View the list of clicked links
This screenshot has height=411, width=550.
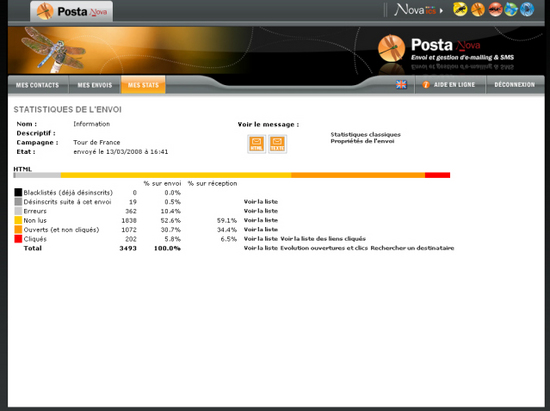pos(323,239)
